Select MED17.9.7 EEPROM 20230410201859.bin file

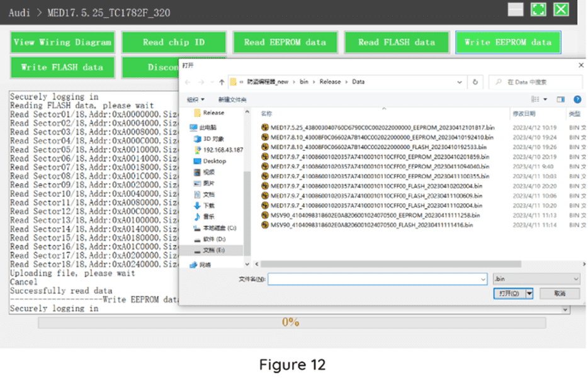(x=375, y=157)
